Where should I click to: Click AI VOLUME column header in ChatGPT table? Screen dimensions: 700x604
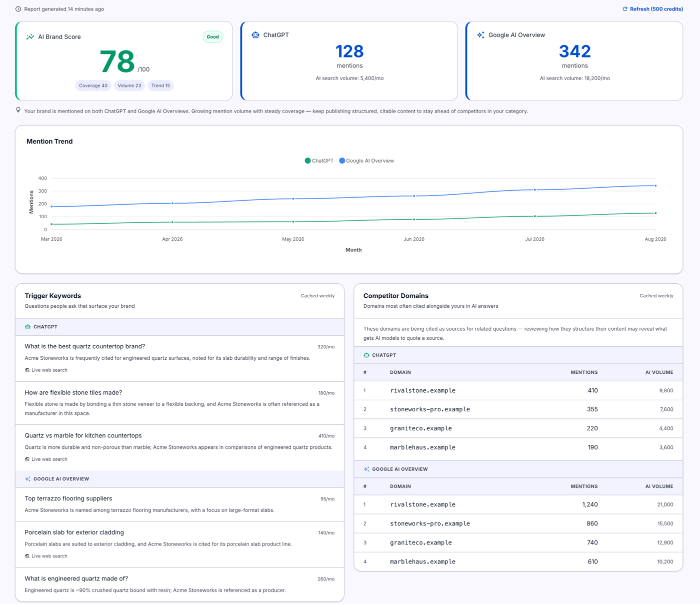click(659, 372)
